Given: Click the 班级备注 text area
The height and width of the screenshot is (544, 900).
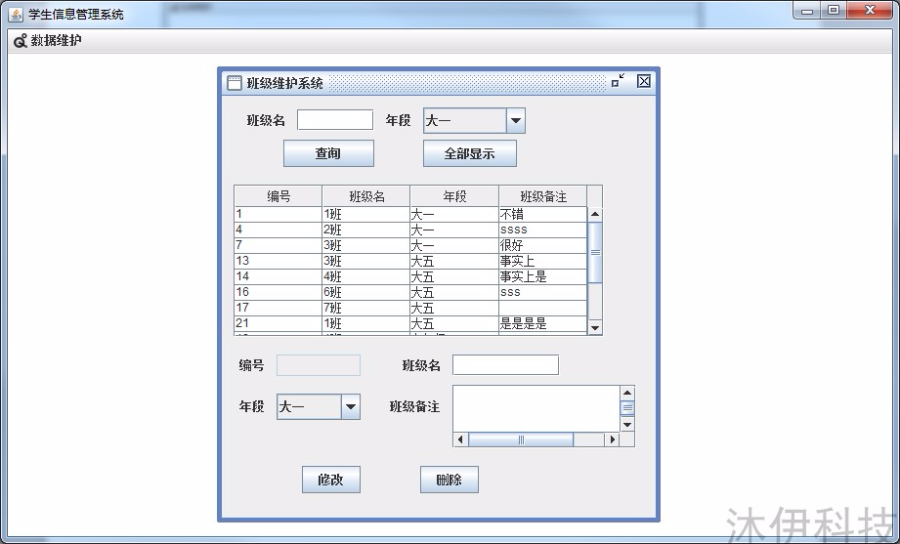Looking at the screenshot, I should point(536,408).
